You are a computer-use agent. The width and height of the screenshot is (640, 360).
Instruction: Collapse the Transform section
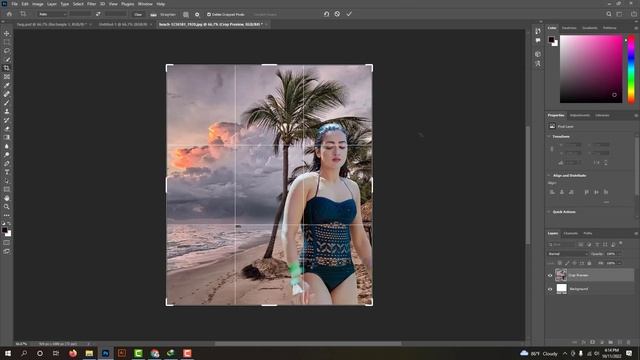(x=549, y=136)
